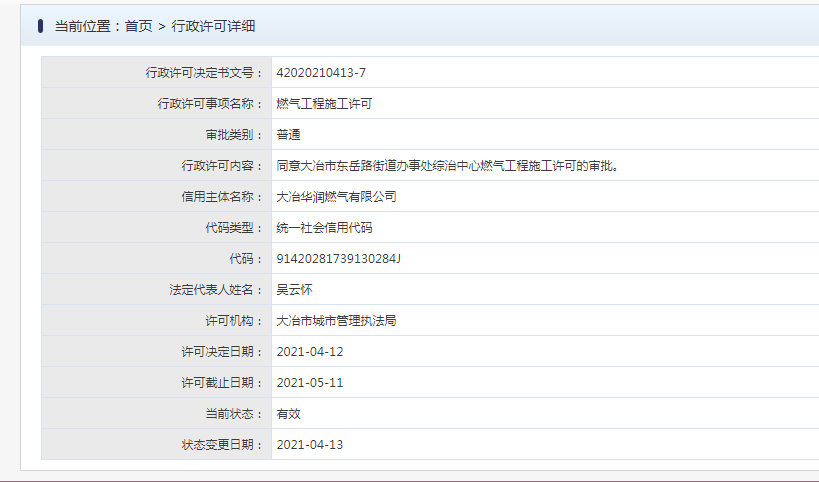Click the legal representative name 吴云怀
Screen dimensions: 819x482
click(x=295, y=289)
